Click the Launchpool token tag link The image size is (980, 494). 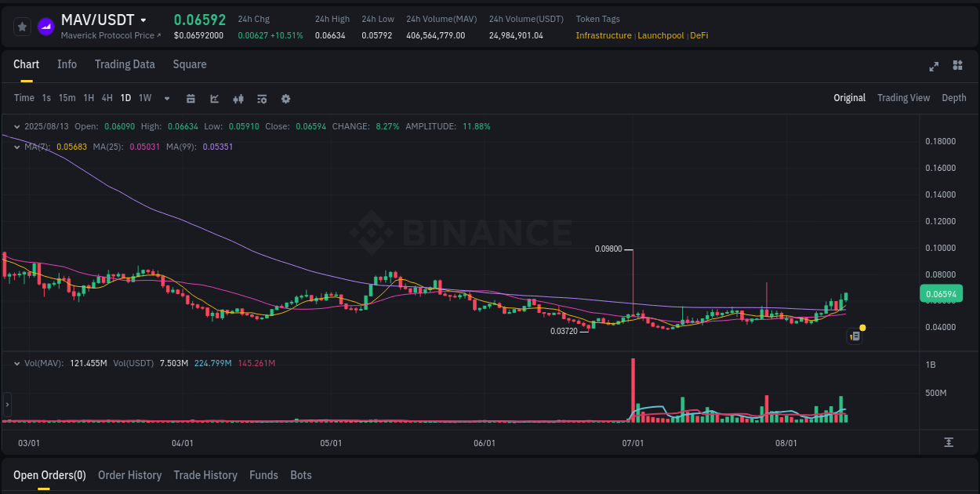coord(661,35)
